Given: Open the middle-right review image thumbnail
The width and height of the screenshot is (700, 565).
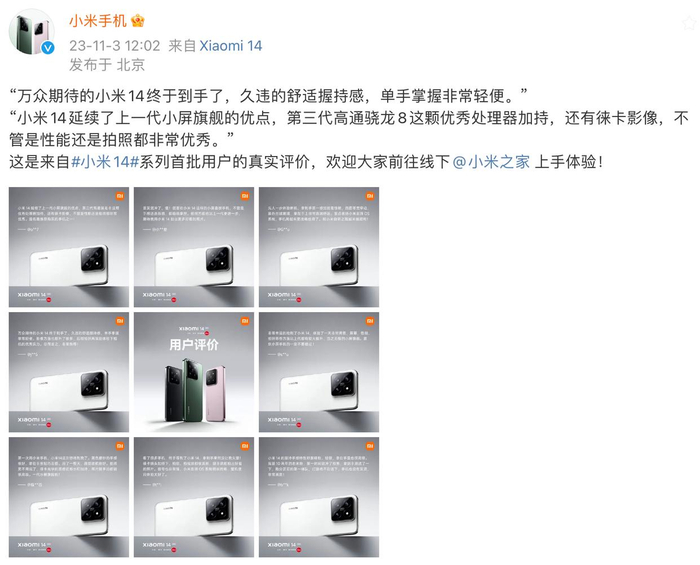Looking at the screenshot, I should click(319, 372).
